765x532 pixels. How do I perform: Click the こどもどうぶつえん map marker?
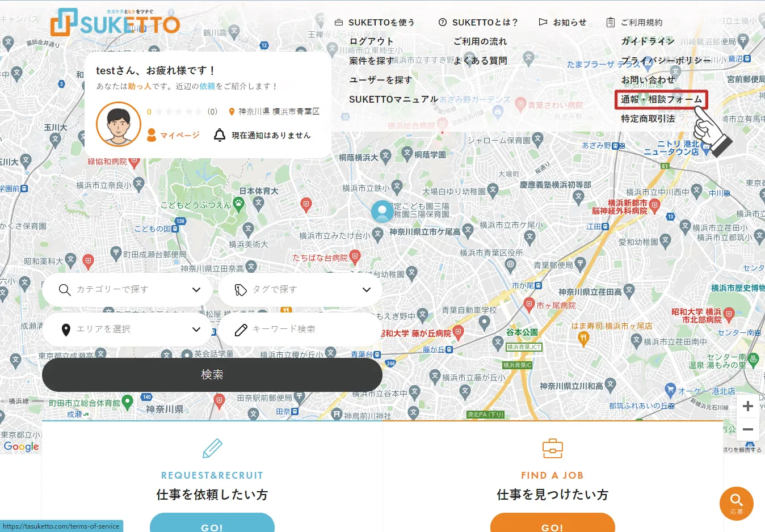pos(239,204)
